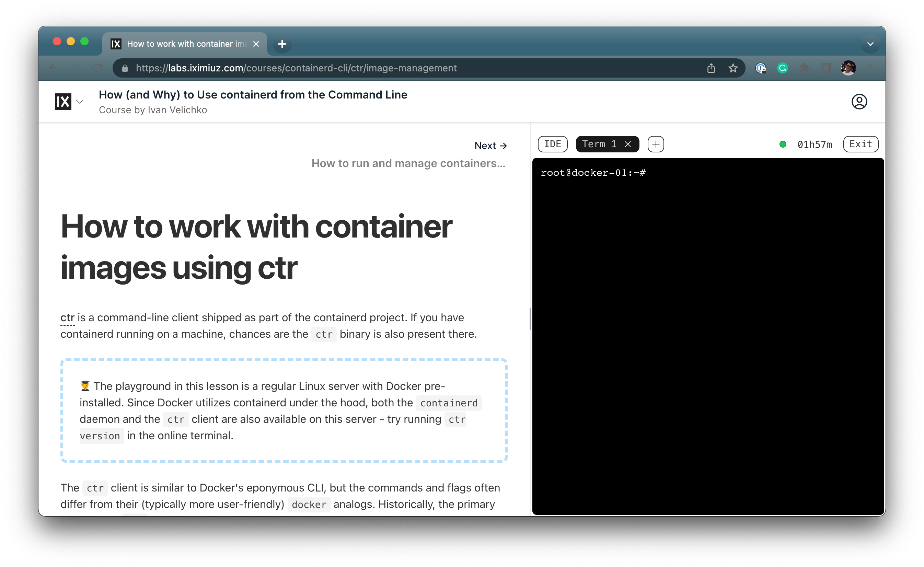Open the Grammarly extension icon
The height and width of the screenshot is (567, 924).
(782, 68)
